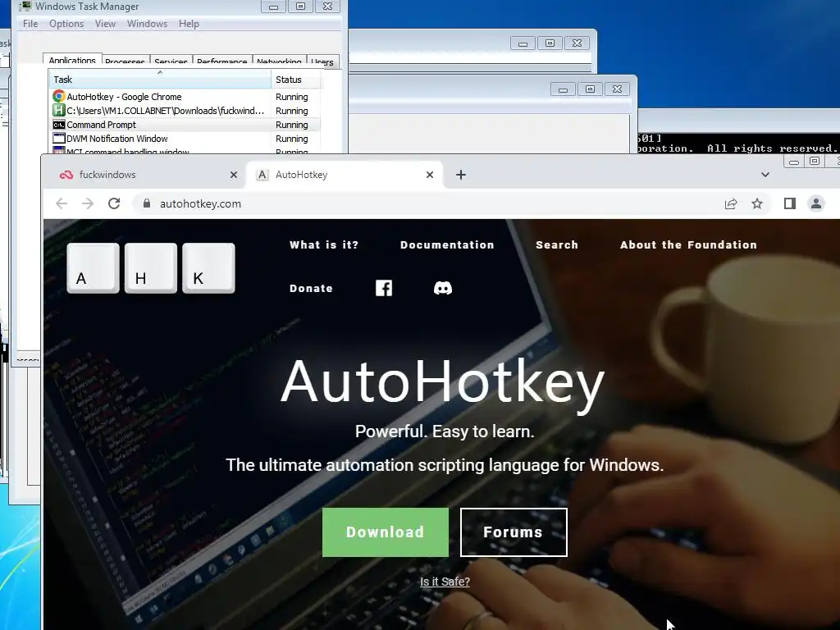Switch to Performance tab
The height and width of the screenshot is (630, 840).
point(221,62)
